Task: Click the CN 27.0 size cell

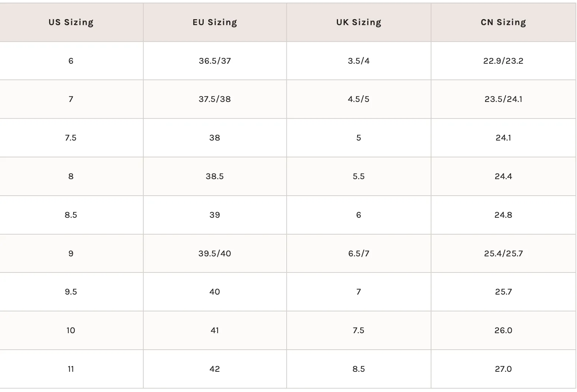Action: [503, 369]
